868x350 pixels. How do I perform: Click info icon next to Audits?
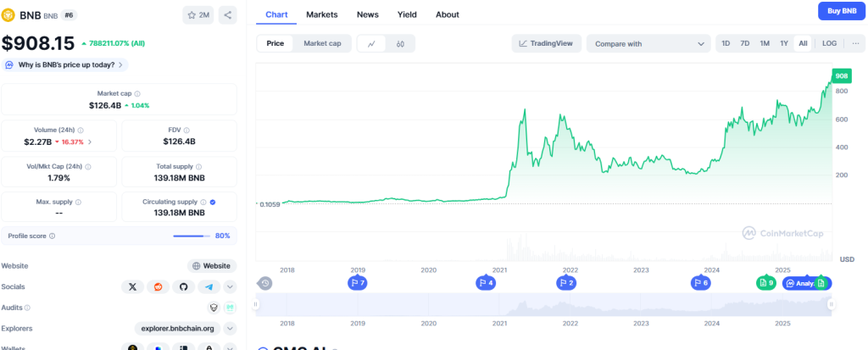[x=28, y=308]
